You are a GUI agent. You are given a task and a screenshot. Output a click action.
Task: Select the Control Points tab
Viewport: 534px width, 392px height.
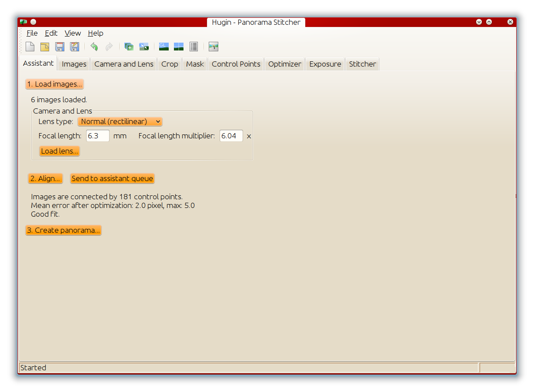pos(236,64)
